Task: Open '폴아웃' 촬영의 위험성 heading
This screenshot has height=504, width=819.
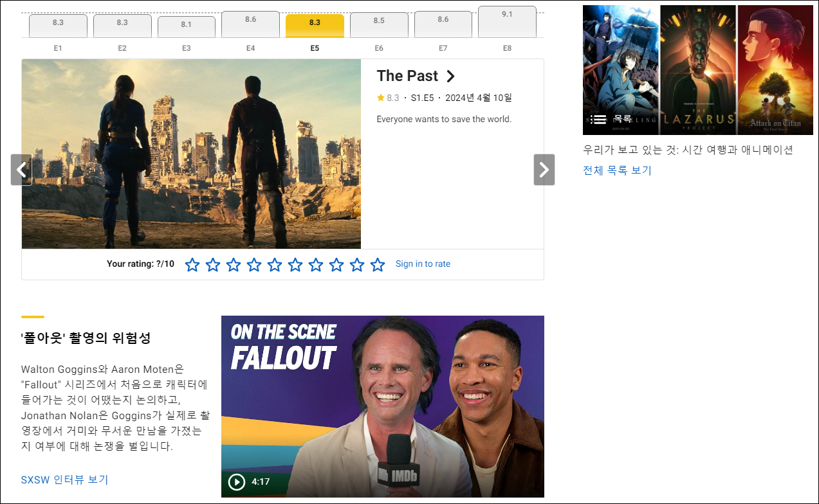Action: 86,338
